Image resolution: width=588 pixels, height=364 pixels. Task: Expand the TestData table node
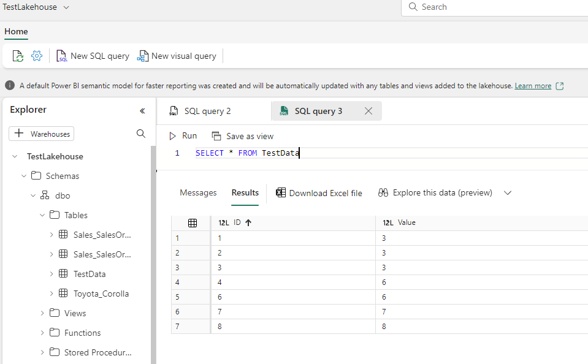pyautogui.click(x=52, y=274)
